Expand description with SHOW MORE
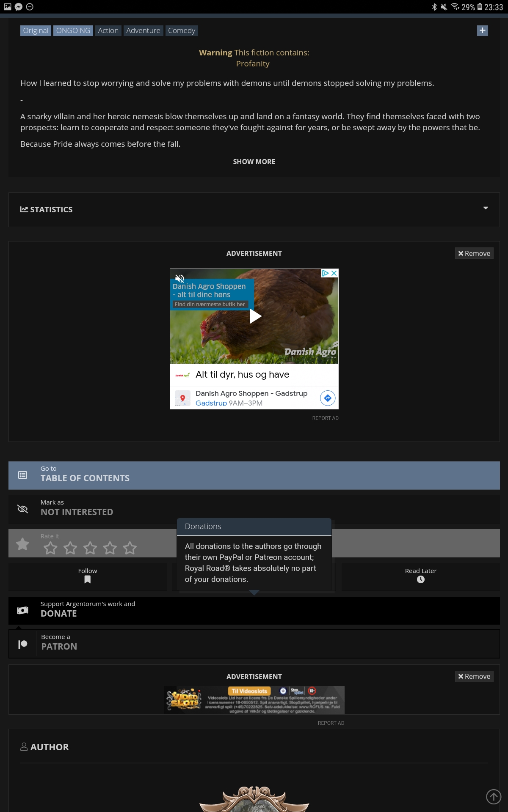The height and width of the screenshot is (812, 508). tap(254, 162)
